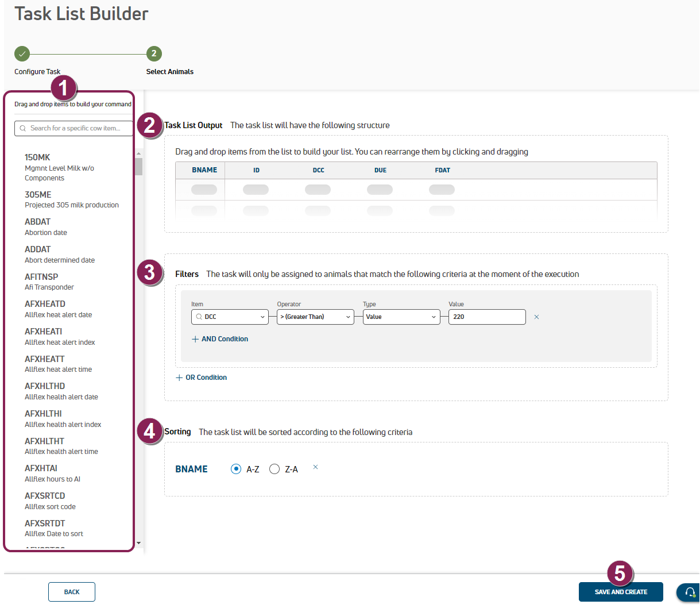Click the headset support icon
Screen dimensions: 700x612
[690, 592]
